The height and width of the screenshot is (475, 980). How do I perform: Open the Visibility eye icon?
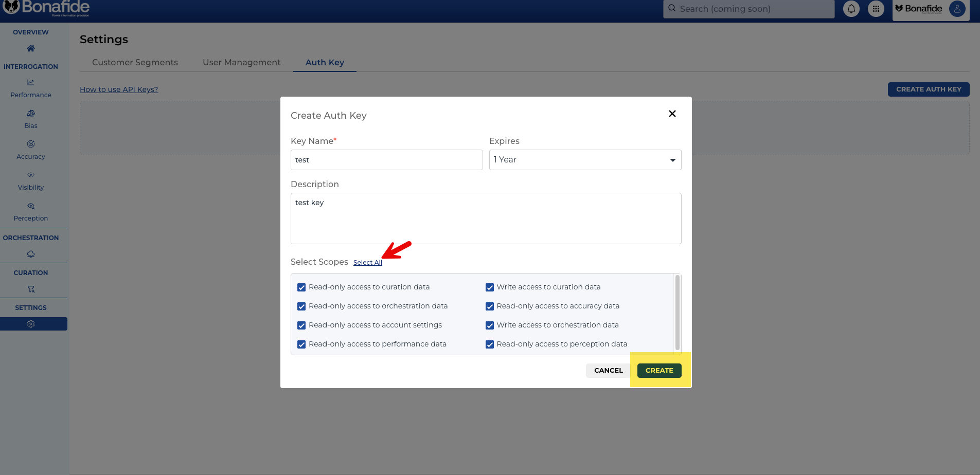pyautogui.click(x=31, y=175)
